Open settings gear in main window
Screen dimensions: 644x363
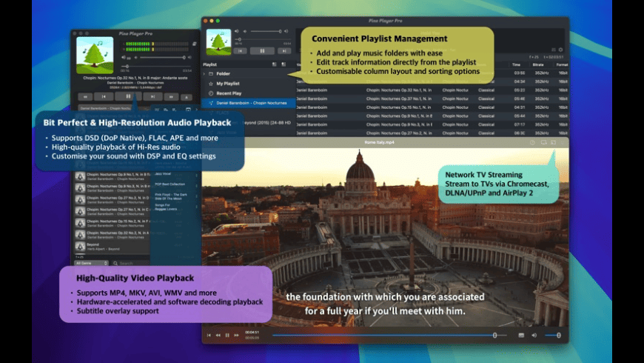point(560,50)
